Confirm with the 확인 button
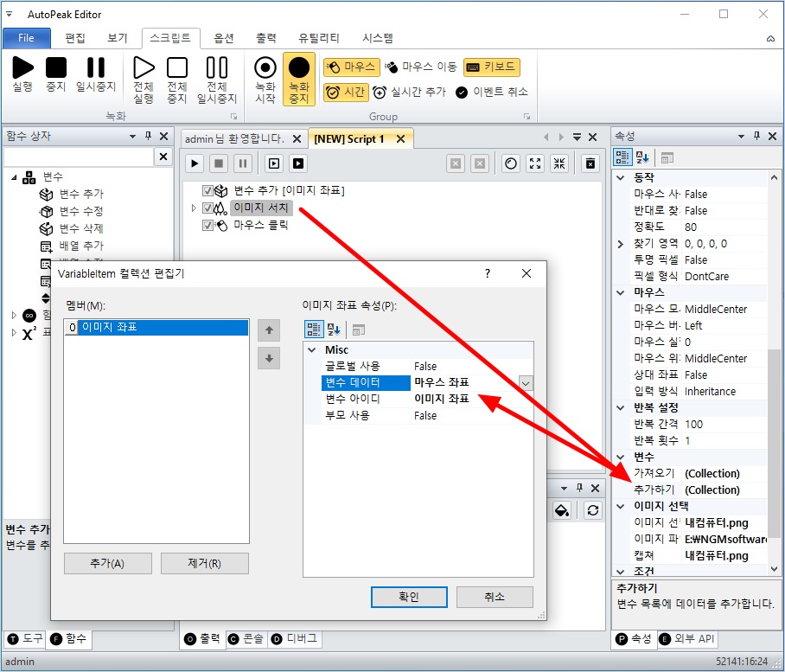785x672 pixels. click(409, 597)
